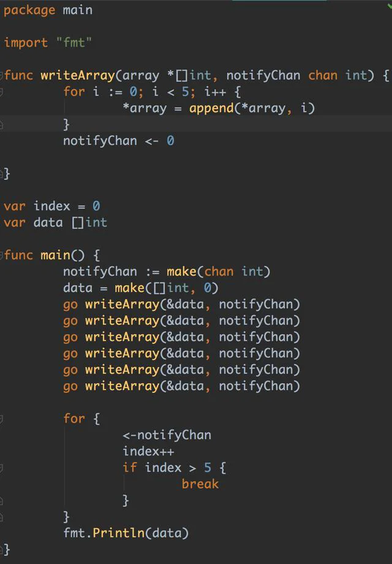
Task: Collapse the func main() fold marker
Action: (1, 256)
